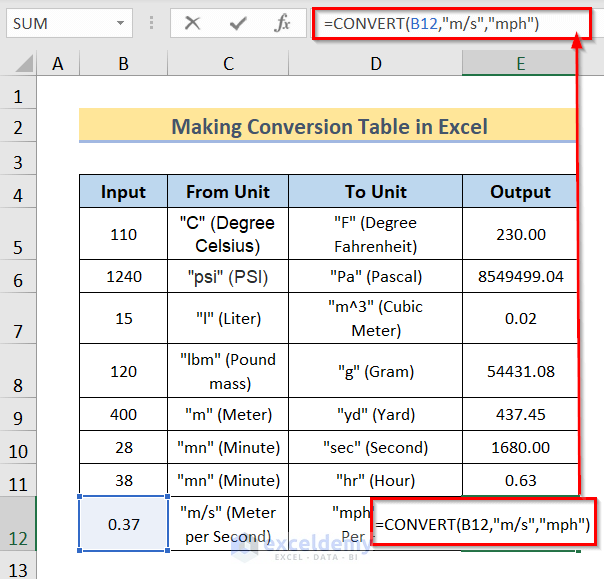The height and width of the screenshot is (579, 604).
Task: Select the '"sec" (Second)' cell
Action: (376, 448)
